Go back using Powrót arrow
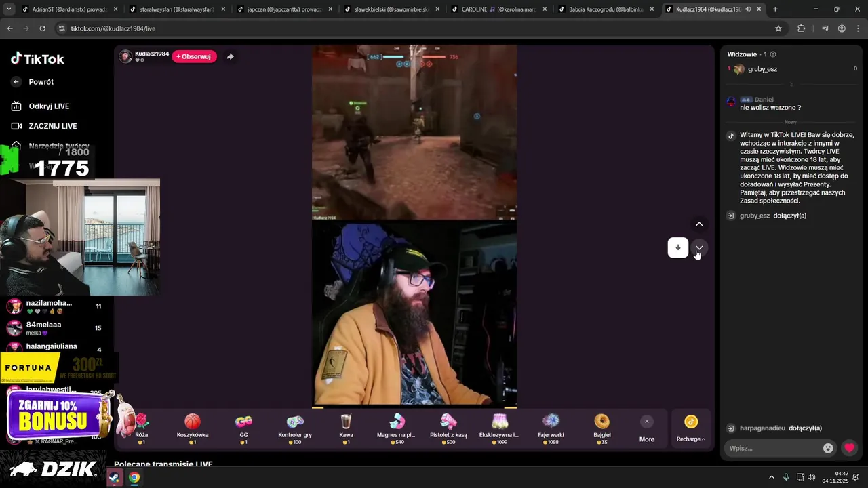Screen dimensions: 868x488 pyautogui.click(x=16, y=82)
